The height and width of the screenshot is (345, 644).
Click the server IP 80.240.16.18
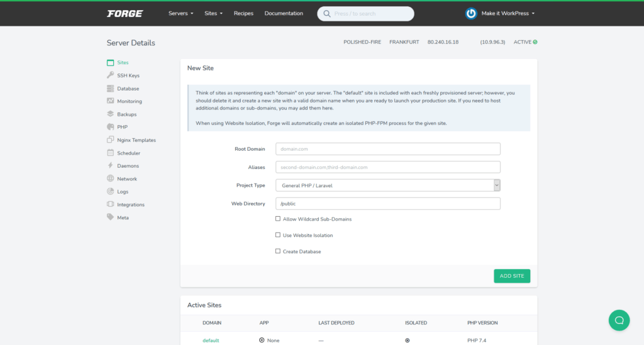point(443,42)
